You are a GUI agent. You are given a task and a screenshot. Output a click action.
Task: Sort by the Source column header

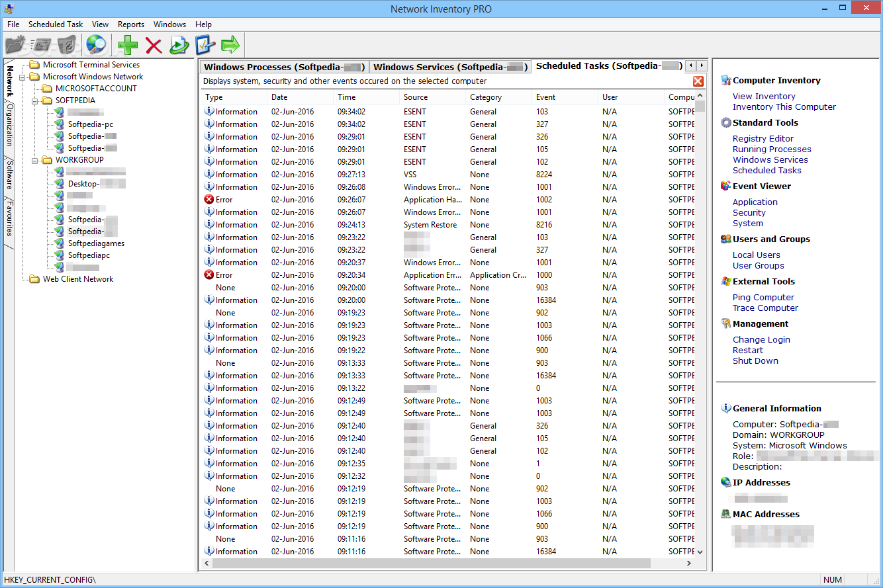coord(433,97)
